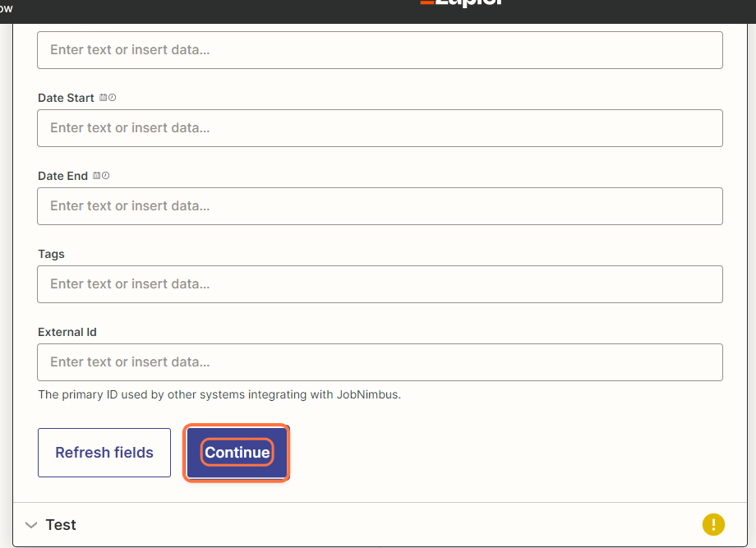
Task: Click the Date End field label
Action: coord(62,176)
